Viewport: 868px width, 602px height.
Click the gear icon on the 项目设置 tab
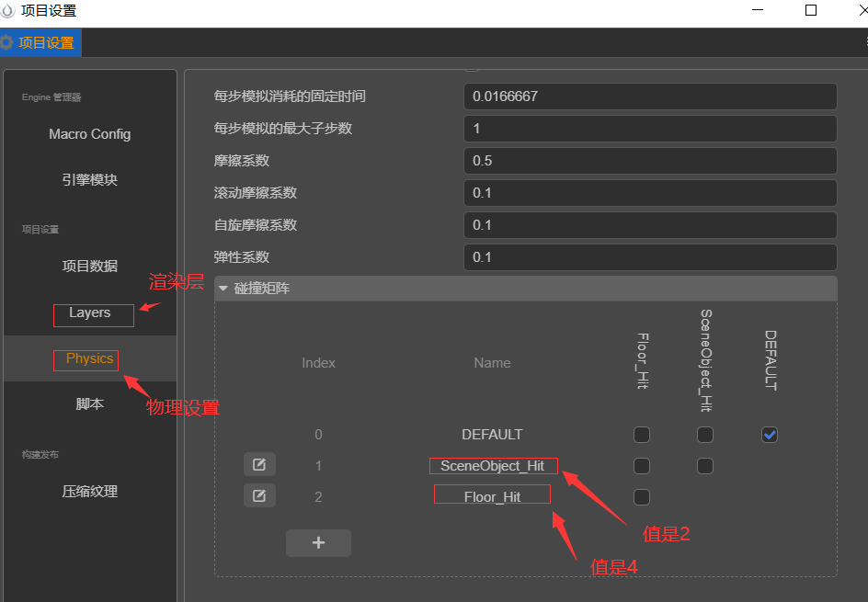pos(9,42)
